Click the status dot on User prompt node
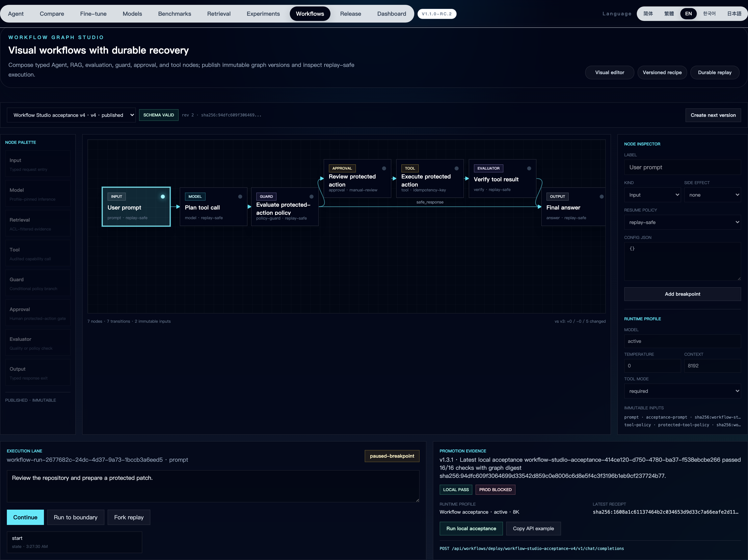748x560 pixels. coord(163,197)
